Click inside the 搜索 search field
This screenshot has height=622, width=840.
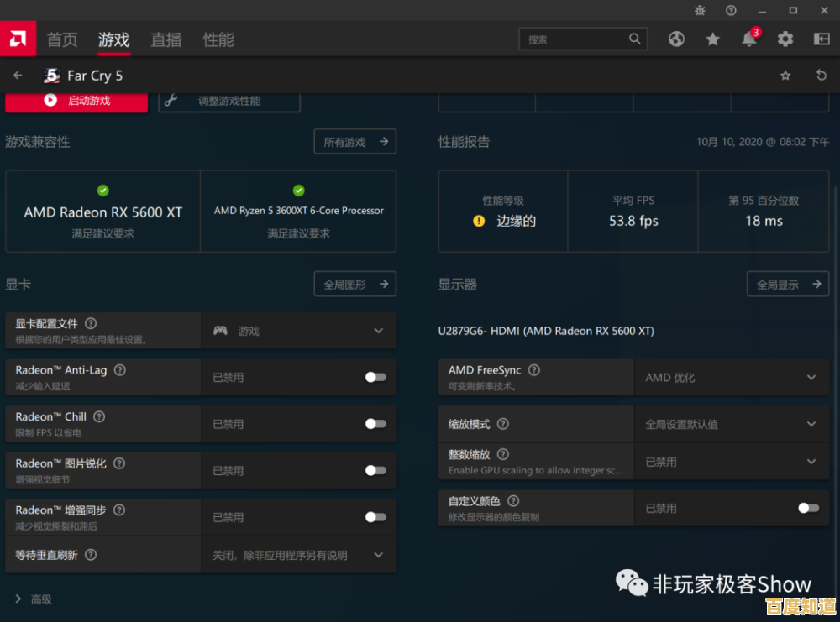point(580,39)
